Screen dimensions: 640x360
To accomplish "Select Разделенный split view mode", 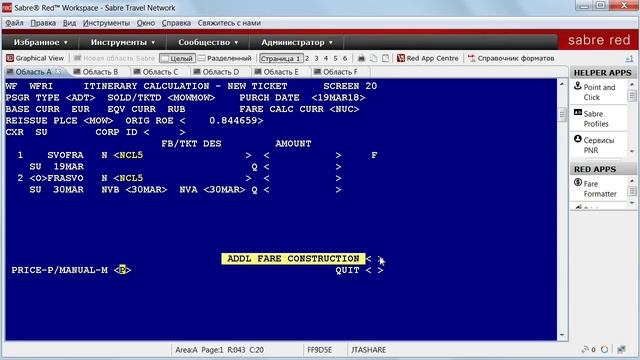I will tap(225, 58).
